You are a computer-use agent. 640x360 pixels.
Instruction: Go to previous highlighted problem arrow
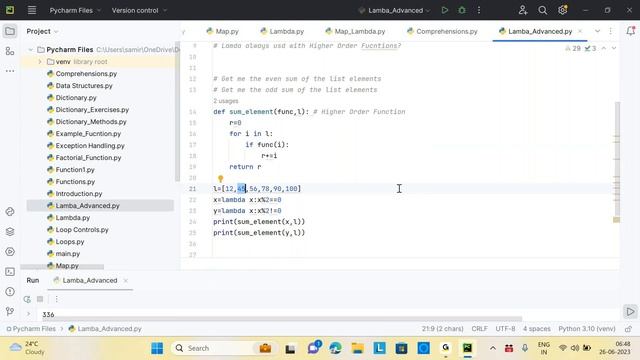[x=604, y=48]
